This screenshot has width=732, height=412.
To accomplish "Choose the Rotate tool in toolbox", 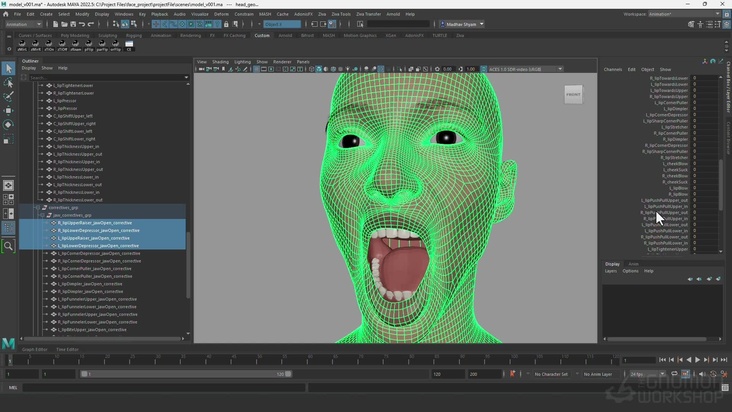I will click(x=8, y=125).
